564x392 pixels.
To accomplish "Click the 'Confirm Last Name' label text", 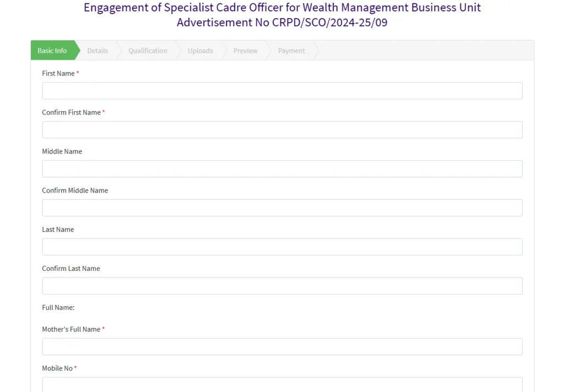I will (x=71, y=269).
